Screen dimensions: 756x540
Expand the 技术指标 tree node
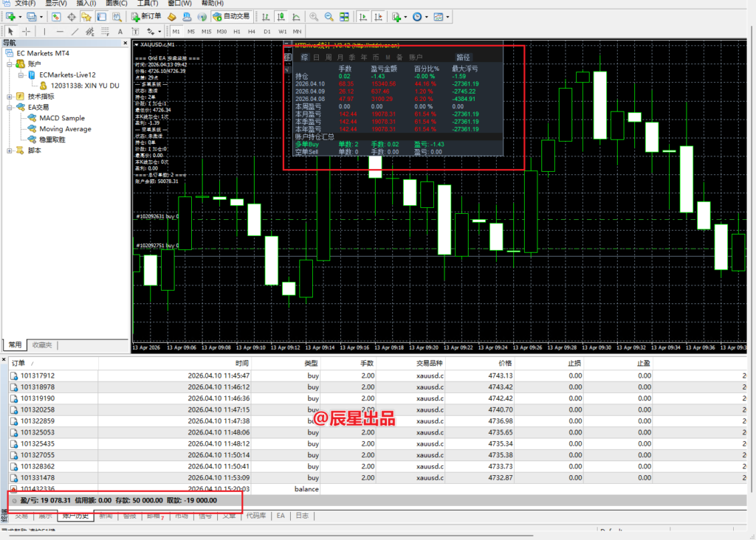(x=10, y=96)
